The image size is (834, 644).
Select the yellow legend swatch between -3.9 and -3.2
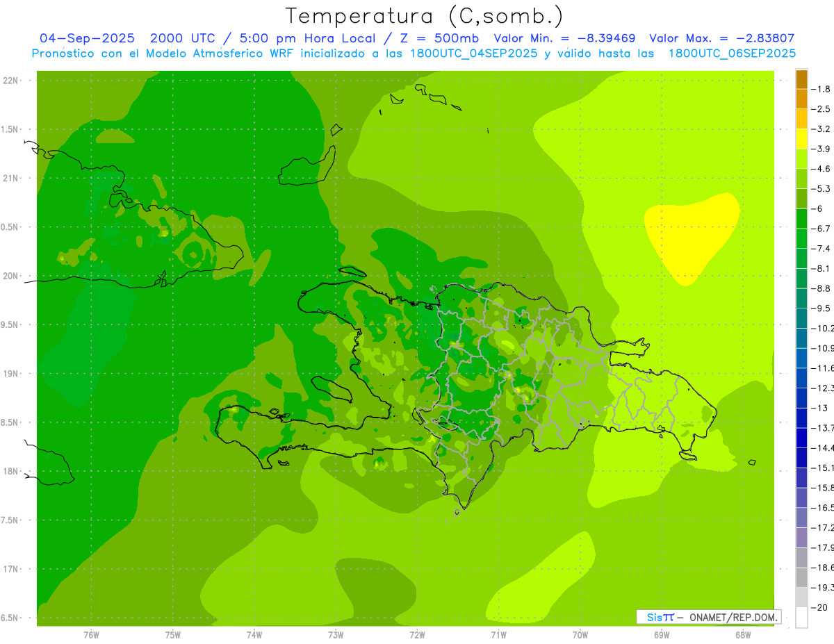click(801, 139)
